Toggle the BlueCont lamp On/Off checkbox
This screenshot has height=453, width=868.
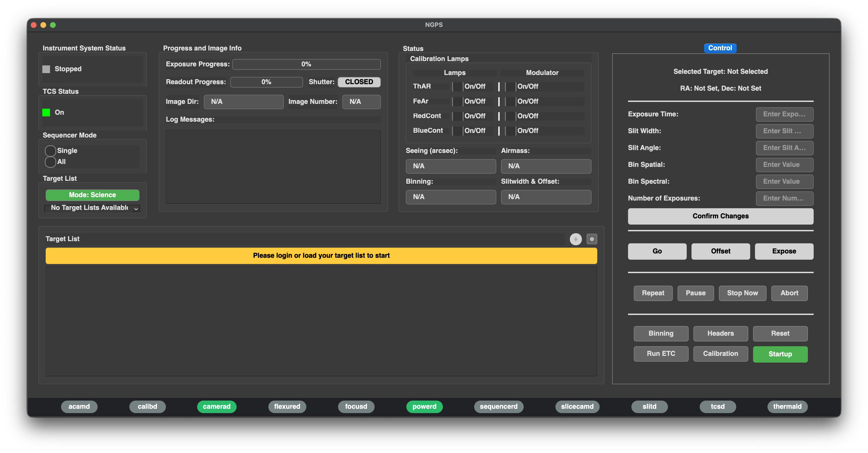[458, 131]
